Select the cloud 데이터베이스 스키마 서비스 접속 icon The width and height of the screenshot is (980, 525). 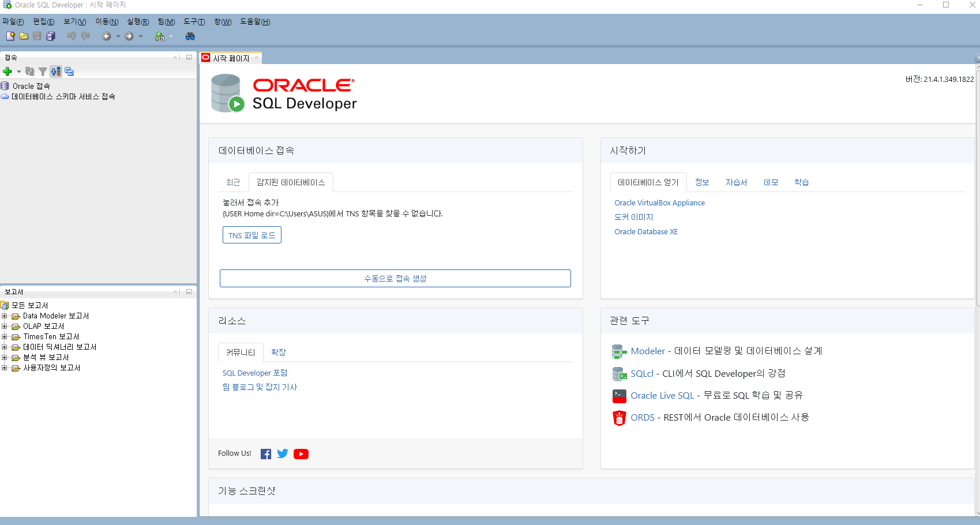coord(5,96)
